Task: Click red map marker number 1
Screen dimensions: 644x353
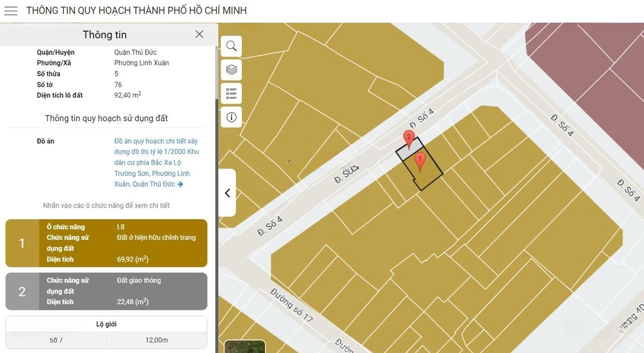Action: pos(420,162)
